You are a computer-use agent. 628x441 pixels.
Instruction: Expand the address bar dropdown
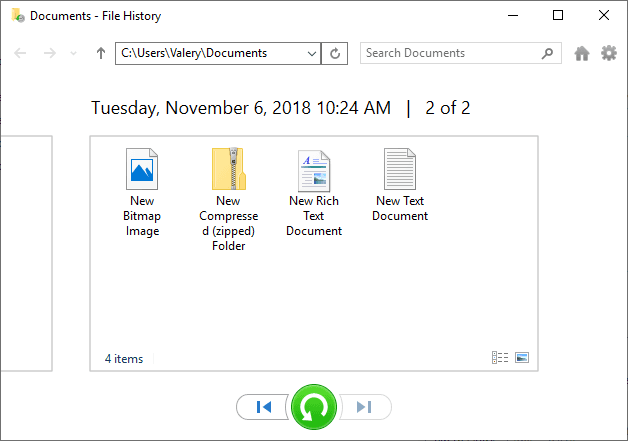pos(312,53)
